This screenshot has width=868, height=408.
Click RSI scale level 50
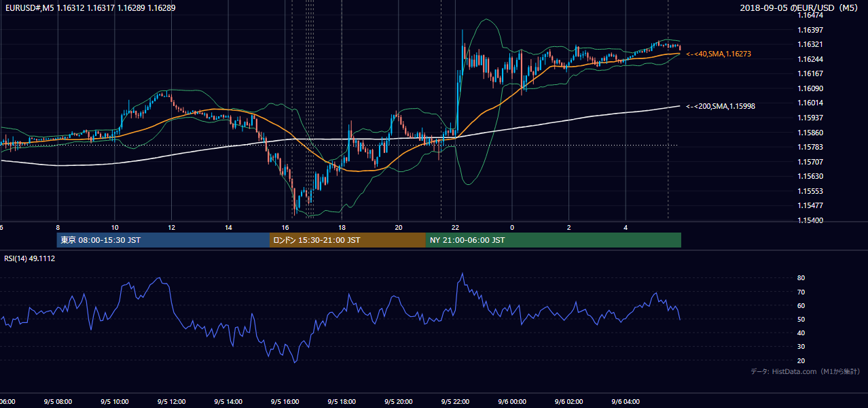pos(801,320)
